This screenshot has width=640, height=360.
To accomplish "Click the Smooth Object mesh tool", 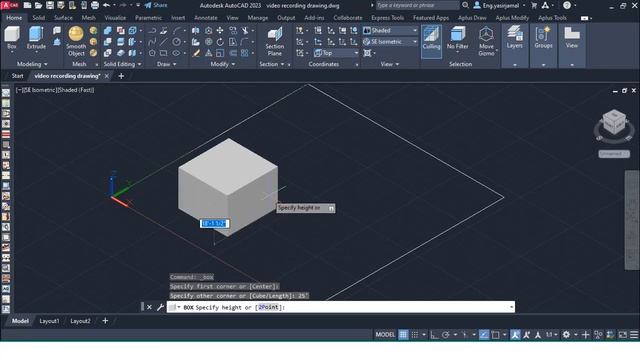I will tap(76, 41).
